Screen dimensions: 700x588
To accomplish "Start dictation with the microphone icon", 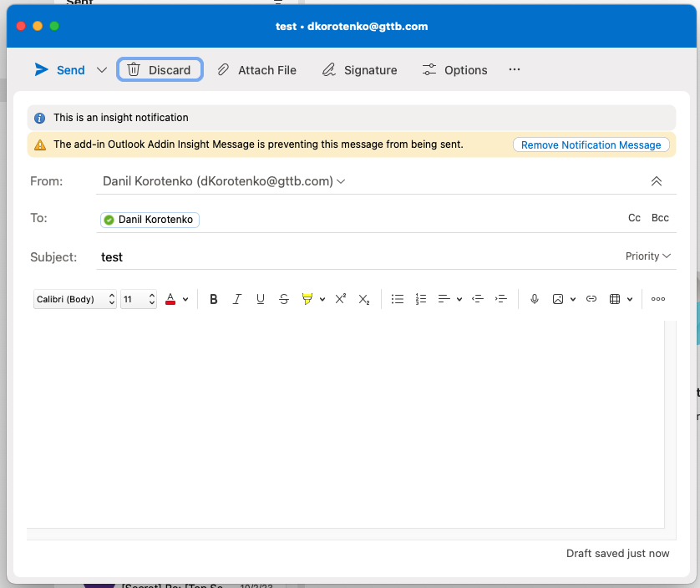I will 534,298.
